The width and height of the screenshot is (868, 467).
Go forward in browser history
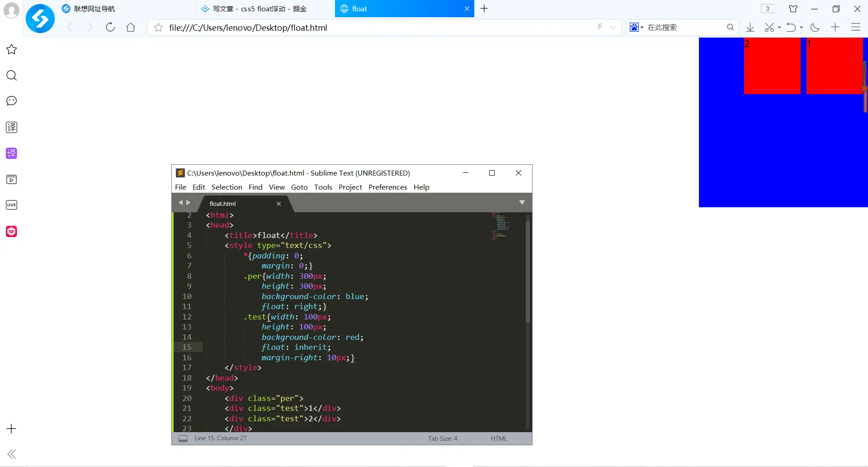pyautogui.click(x=90, y=28)
